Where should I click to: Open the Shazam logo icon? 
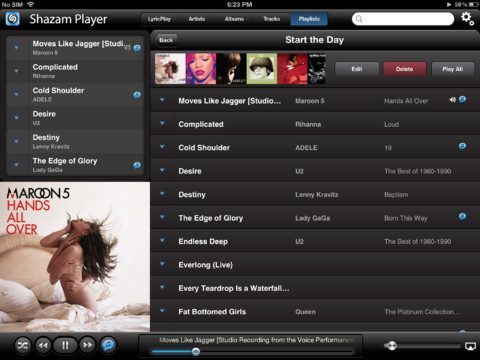(12, 19)
